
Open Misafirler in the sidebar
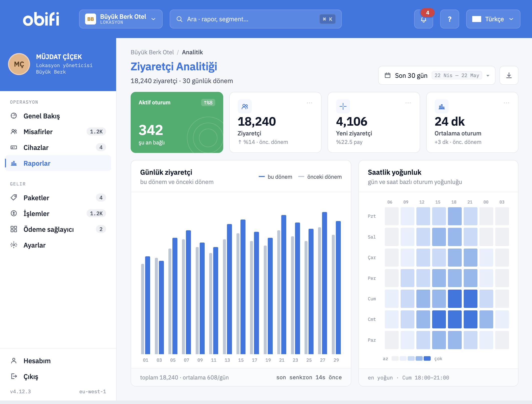tap(58, 132)
